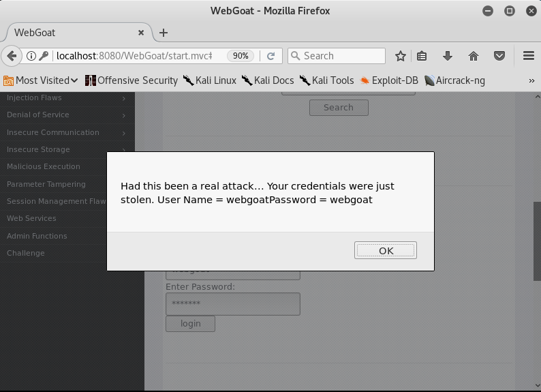Expand Injection Flaws with its chevron arrow
Screen dimensions: 541x392
pos(124,99)
